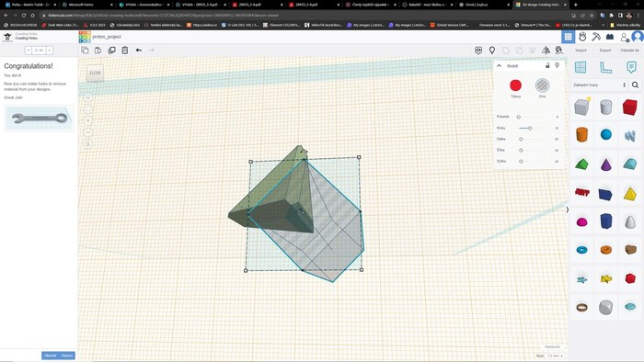Viewport: 644px width, 362px height.
Task: Go to next lesson step arrow
Action: pos(50,50)
